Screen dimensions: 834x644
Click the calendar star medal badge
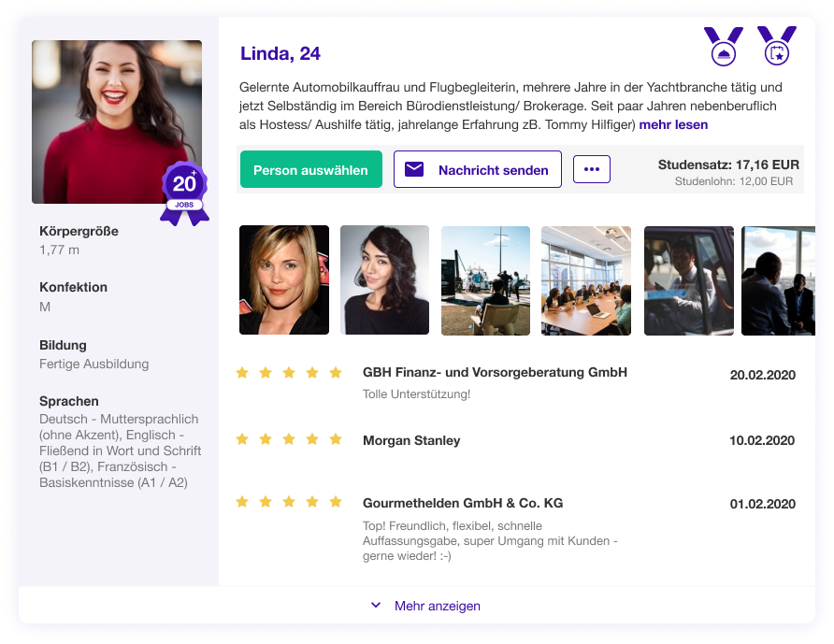(777, 46)
